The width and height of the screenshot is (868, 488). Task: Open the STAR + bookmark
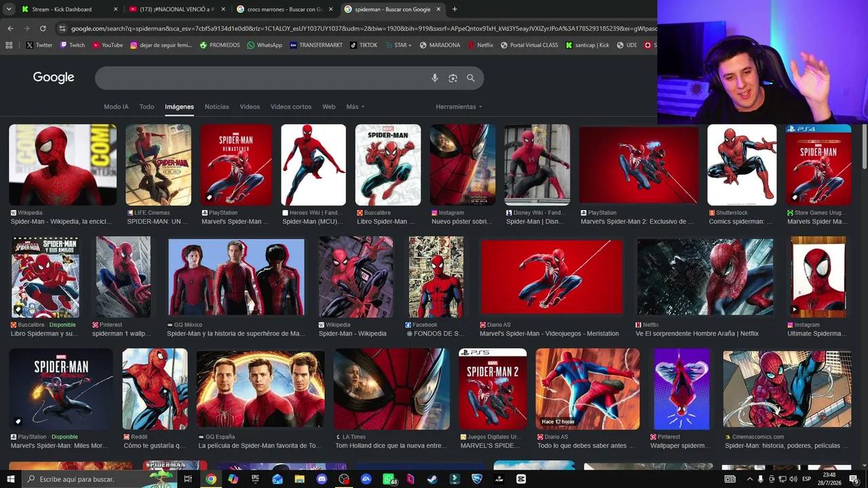tap(398, 45)
